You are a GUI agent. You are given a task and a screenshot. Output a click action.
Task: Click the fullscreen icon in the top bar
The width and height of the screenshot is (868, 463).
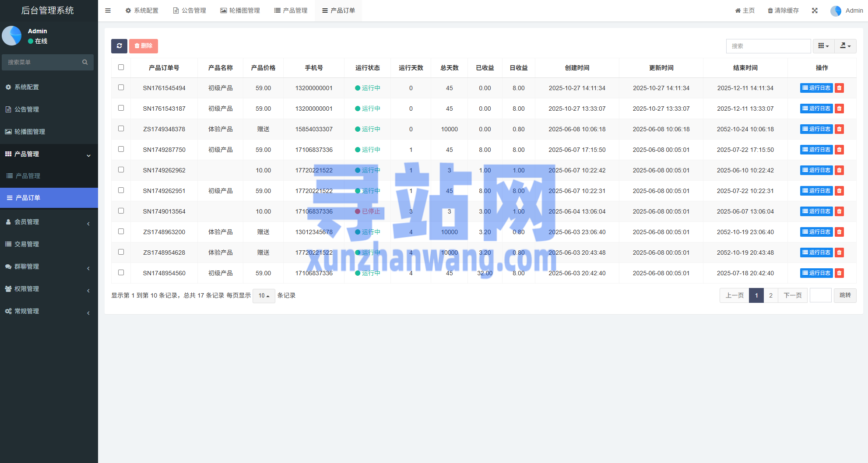click(x=815, y=11)
